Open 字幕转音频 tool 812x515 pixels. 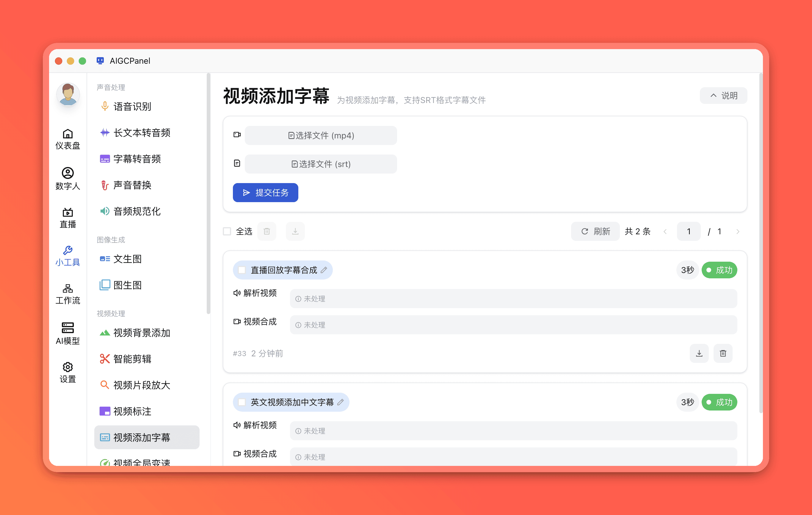147,159
